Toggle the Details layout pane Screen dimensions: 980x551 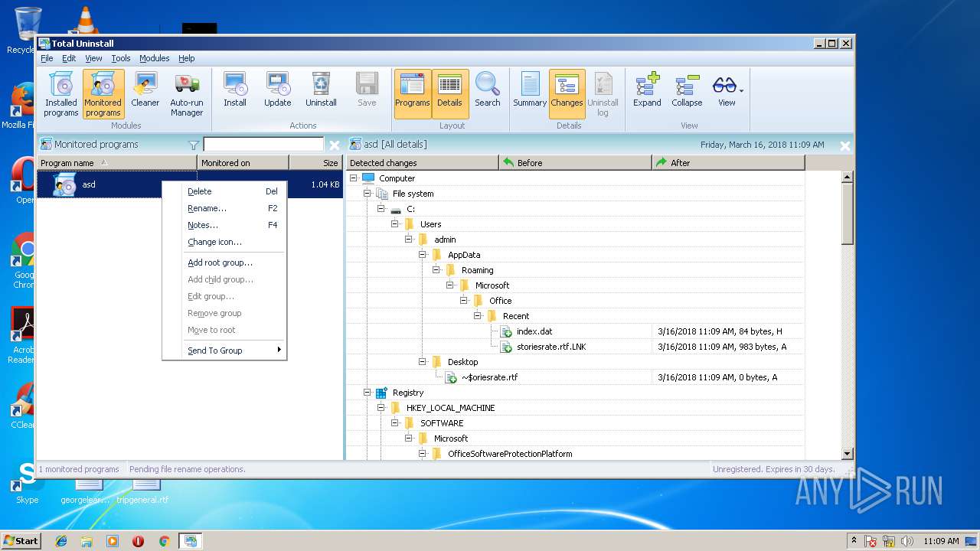tap(449, 94)
